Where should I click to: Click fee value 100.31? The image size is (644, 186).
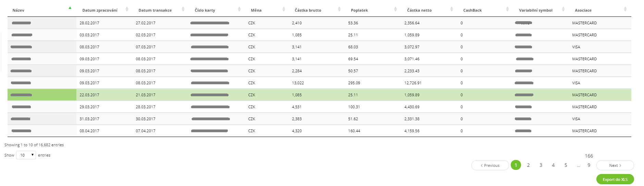pos(354,107)
